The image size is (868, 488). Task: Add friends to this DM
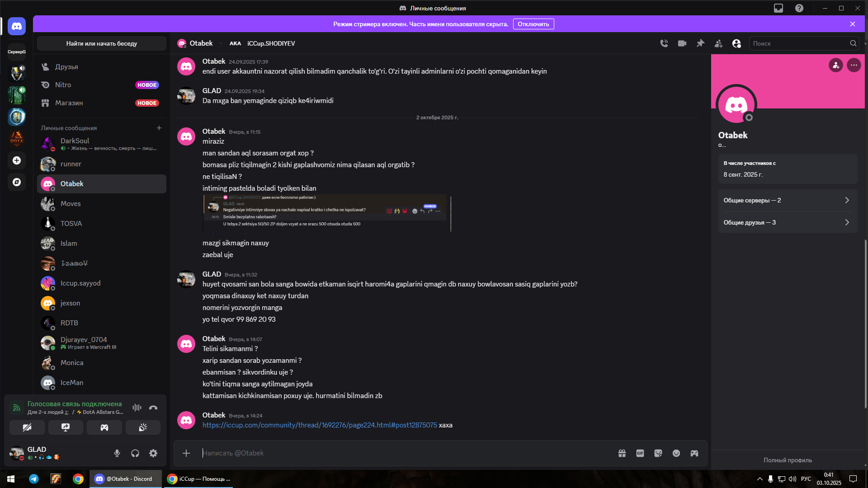718,43
